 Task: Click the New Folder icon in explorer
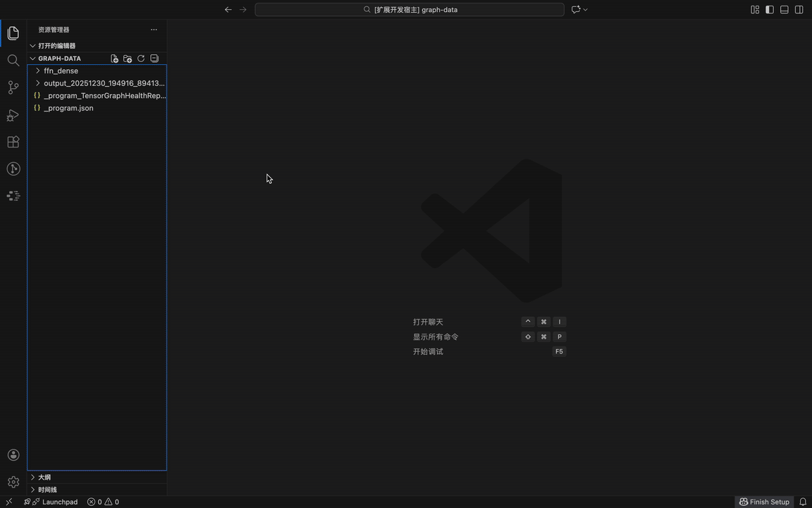128,59
